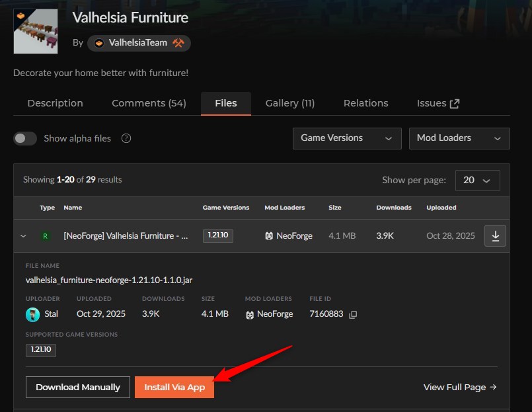Click the 4.1 MB value under SIZE details
The height and width of the screenshot is (412, 532).
215,314
